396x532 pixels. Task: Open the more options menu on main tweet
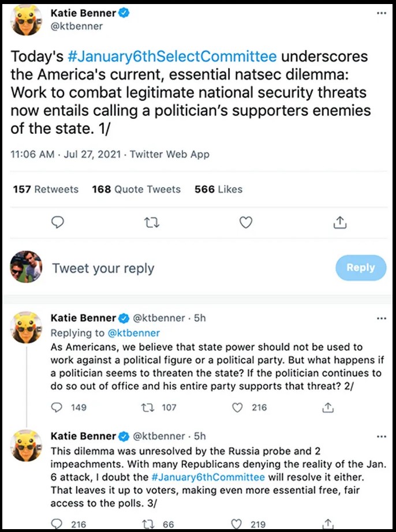pyautogui.click(x=381, y=13)
